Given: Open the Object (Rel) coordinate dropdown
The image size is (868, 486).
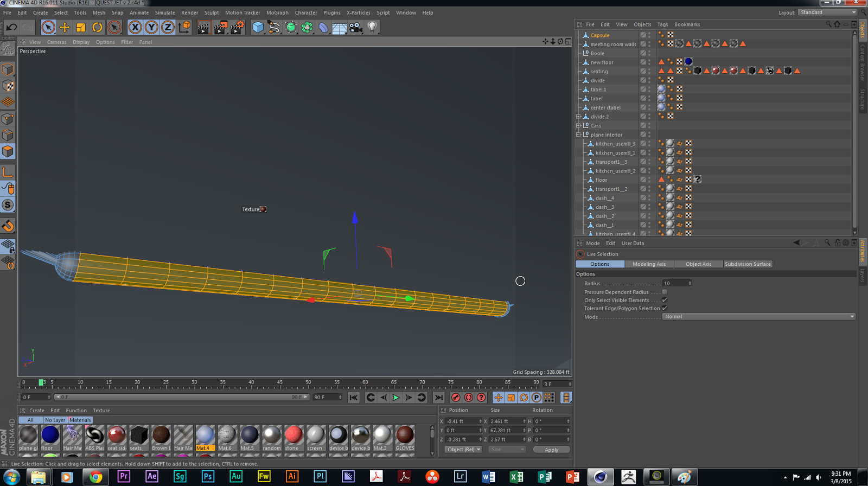Looking at the screenshot, I should 463,450.
